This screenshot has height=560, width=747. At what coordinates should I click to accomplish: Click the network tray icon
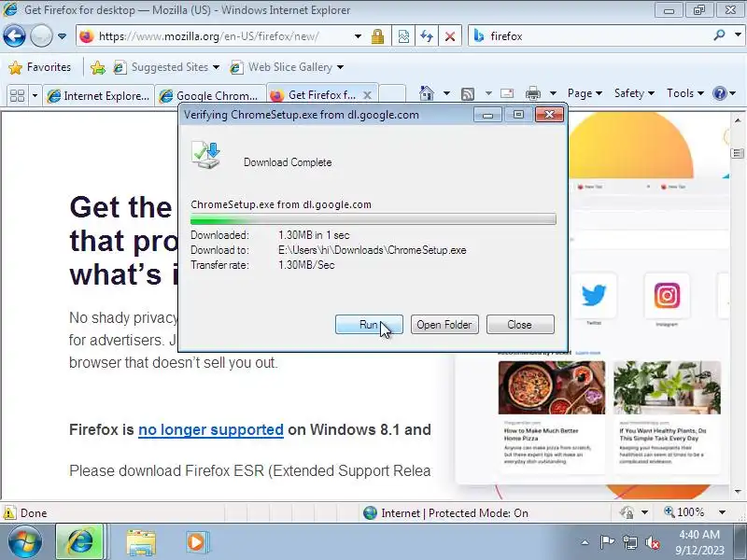629,542
